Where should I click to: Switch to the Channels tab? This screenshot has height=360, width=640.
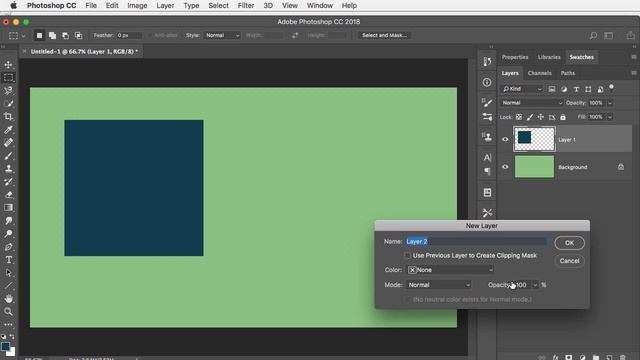click(x=539, y=73)
